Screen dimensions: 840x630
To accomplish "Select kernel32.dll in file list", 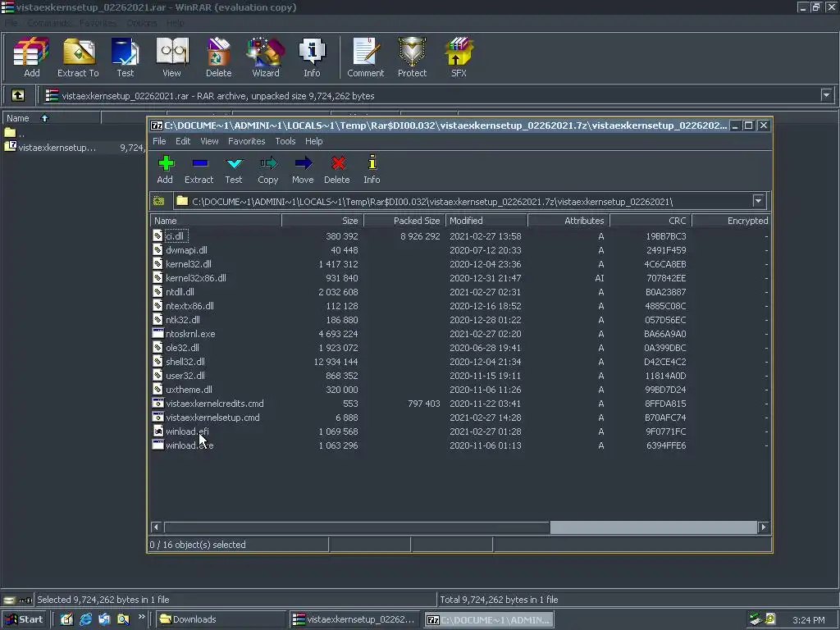I will pos(189,263).
